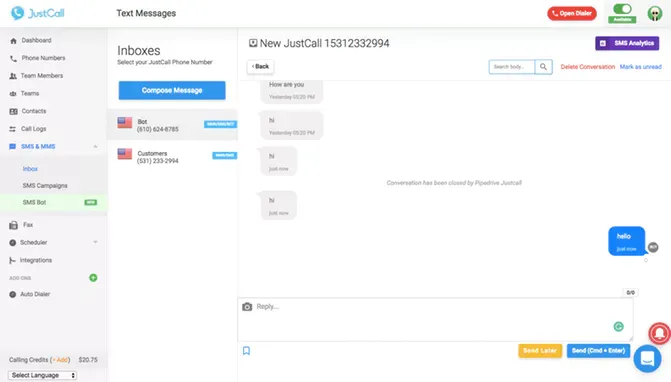Click the Search body input field

(x=512, y=67)
